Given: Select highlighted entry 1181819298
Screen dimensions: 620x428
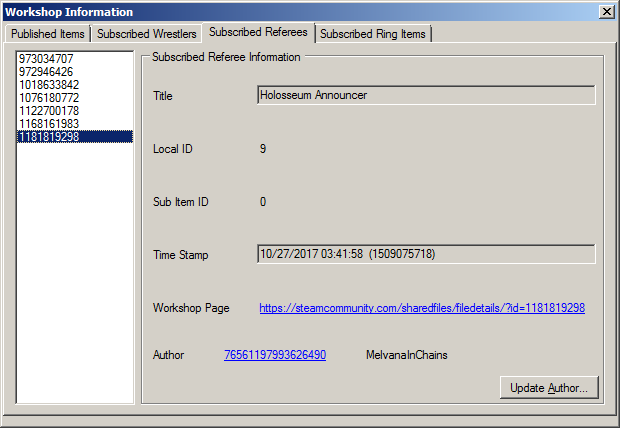Looking at the screenshot, I should click(49, 137).
